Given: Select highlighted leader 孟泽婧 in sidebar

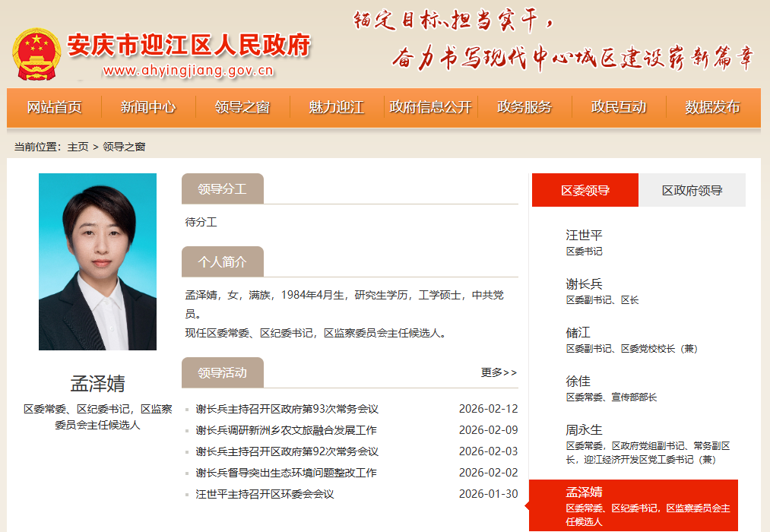Looking at the screenshot, I should click(633, 505).
